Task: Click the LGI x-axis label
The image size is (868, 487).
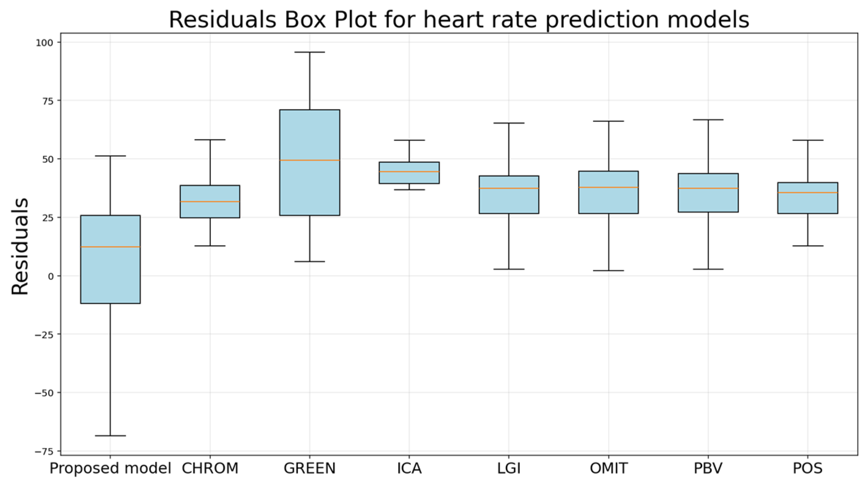Action: (x=509, y=469)
